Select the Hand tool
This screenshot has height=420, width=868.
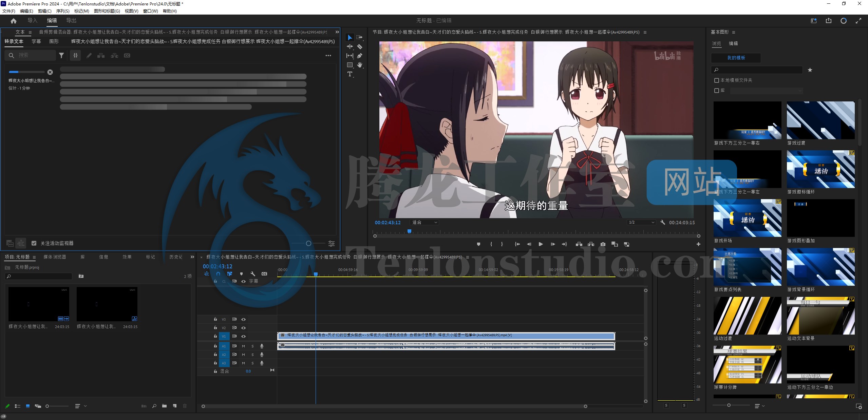(360, 65)
